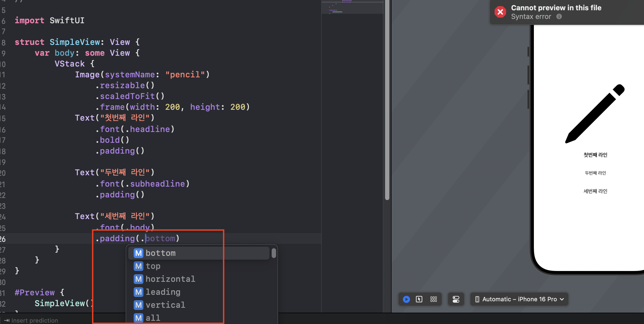Open the Automatic – iPhone 16 Pro dropdown
Image resolution: width=644 pixels, height=324 pixels.
click(x=520, y=299)
